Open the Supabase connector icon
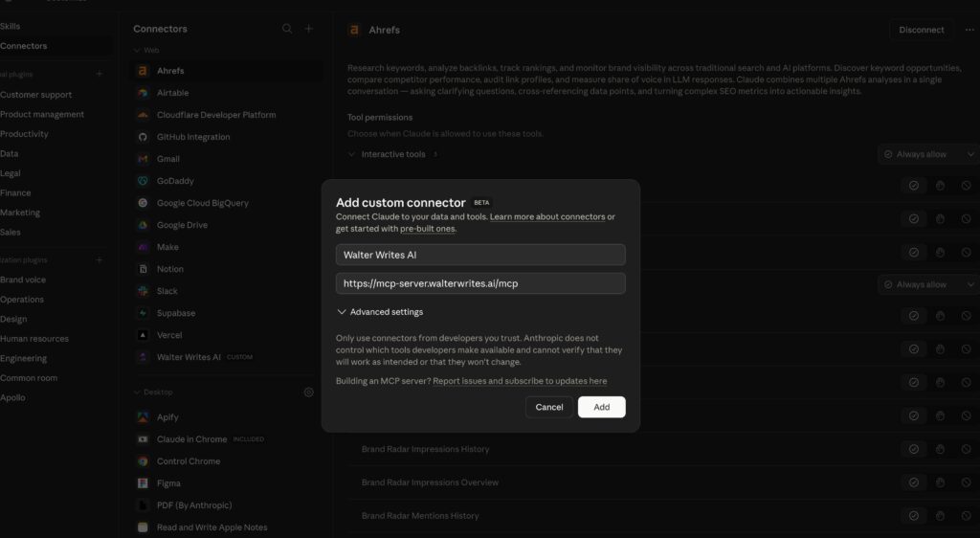The height and width of the screenshot is (538, 980). pos(143,313)
